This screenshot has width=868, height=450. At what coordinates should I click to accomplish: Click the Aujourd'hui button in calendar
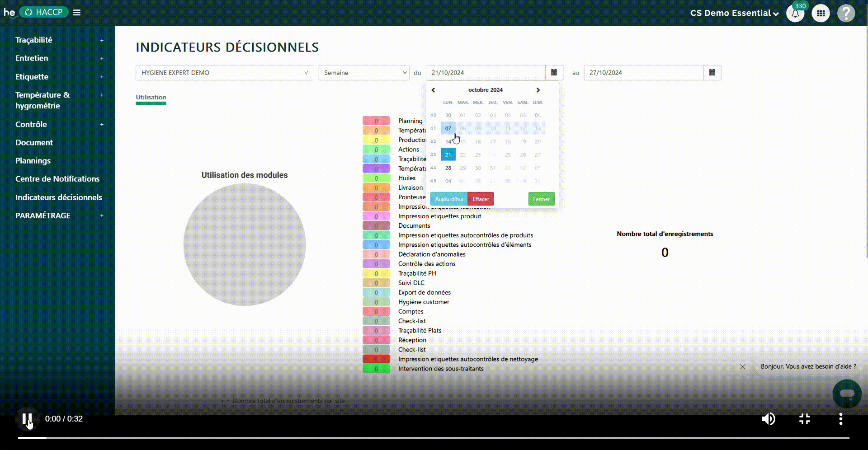[x=449, y=199]
